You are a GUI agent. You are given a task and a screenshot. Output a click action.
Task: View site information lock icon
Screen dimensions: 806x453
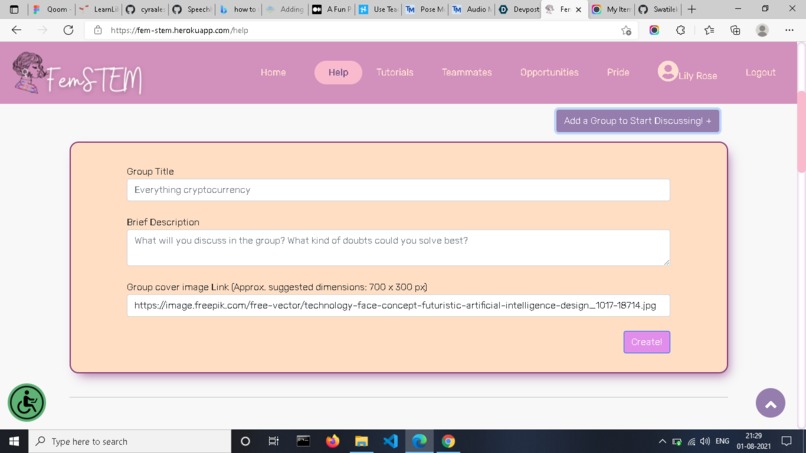(x=98, y=30)
